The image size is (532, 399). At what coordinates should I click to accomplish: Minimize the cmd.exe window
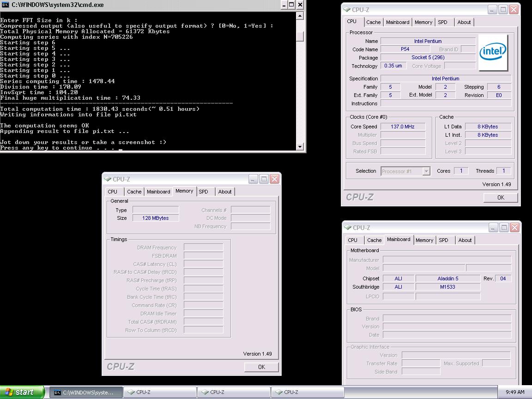click(x=284, y=5)
